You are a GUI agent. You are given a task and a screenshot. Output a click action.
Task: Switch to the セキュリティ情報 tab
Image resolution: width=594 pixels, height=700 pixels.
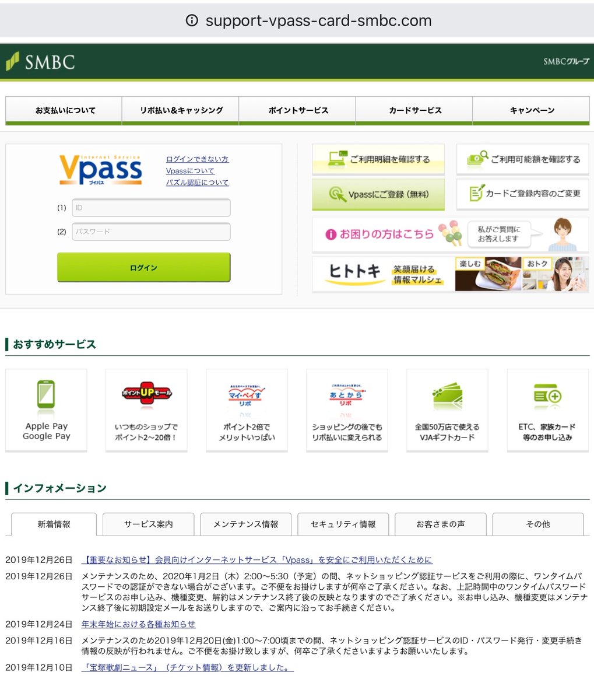pyautogui.click(x=343, y=524)
